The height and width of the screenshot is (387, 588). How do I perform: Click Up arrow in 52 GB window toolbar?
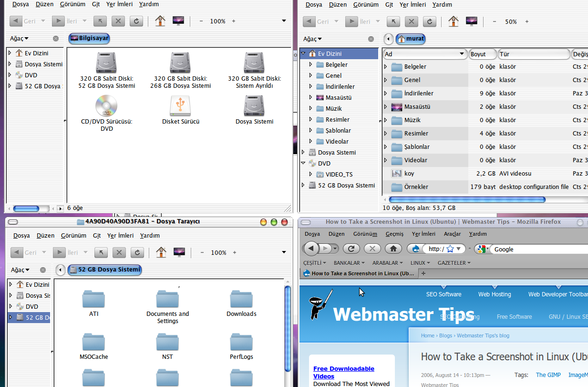[101, 252]
